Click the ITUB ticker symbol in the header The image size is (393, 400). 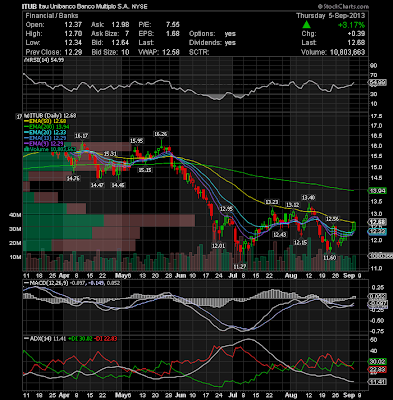pos(30,6)
